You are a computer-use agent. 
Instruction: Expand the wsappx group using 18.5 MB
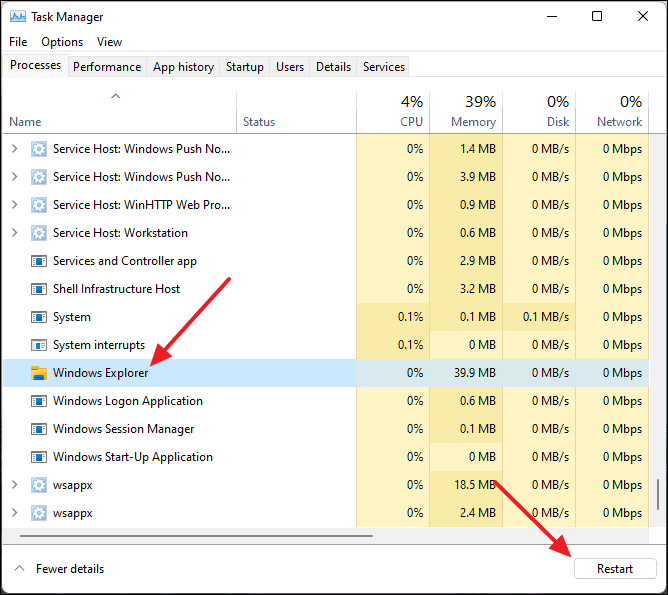pyautogui.click(x=14, y=485)
